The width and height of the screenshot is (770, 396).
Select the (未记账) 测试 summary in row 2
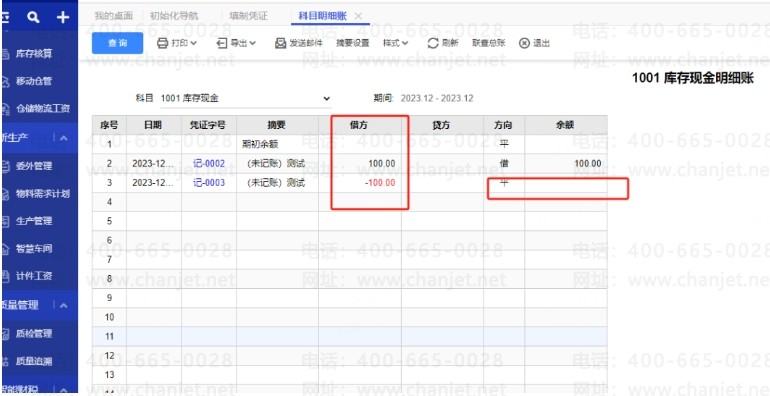click(277, 164)
